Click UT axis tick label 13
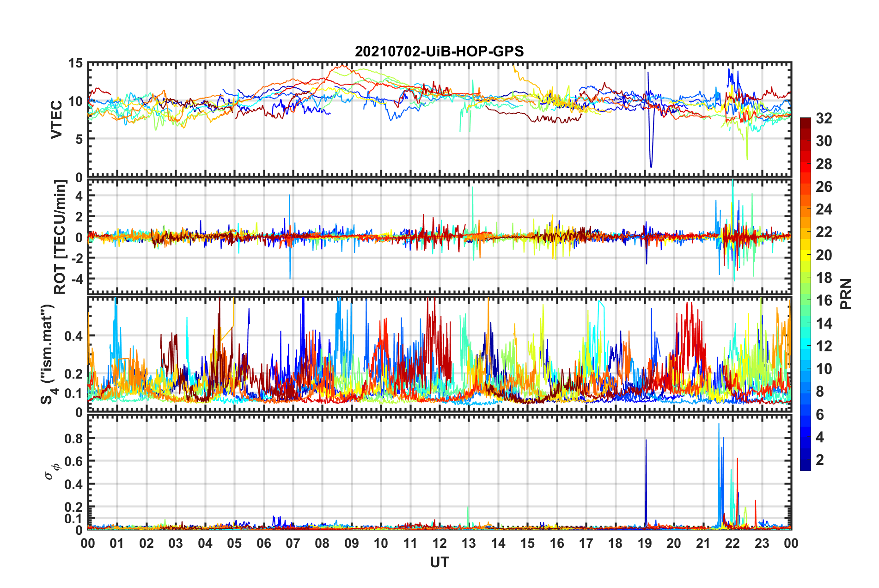 pyautogui.click(x=469, y=543)
